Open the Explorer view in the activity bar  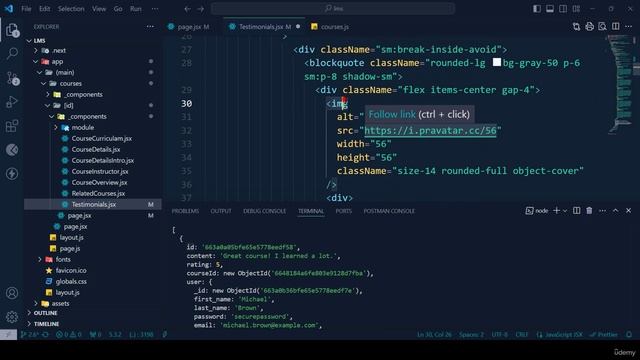coord(12,30)
